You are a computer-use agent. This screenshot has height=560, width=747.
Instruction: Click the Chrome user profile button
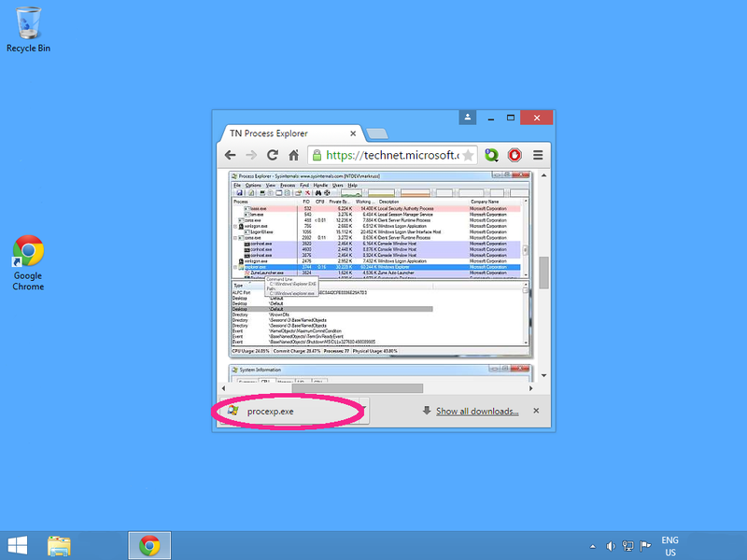468,118
